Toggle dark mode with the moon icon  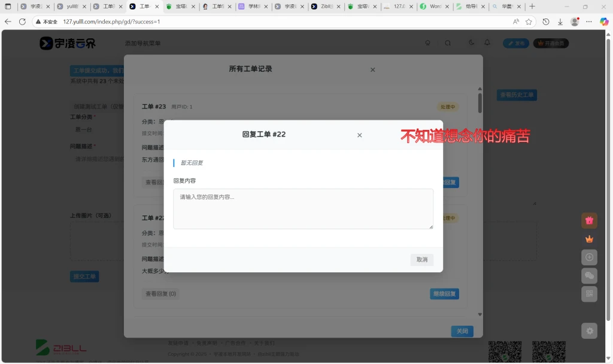(471, 43)
